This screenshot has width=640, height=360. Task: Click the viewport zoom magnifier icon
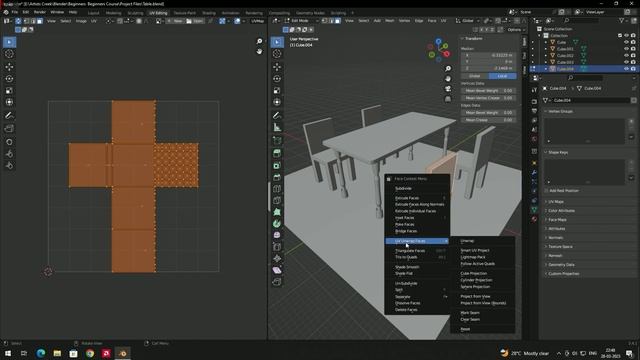pyautogui.click(x=448, y=69)
